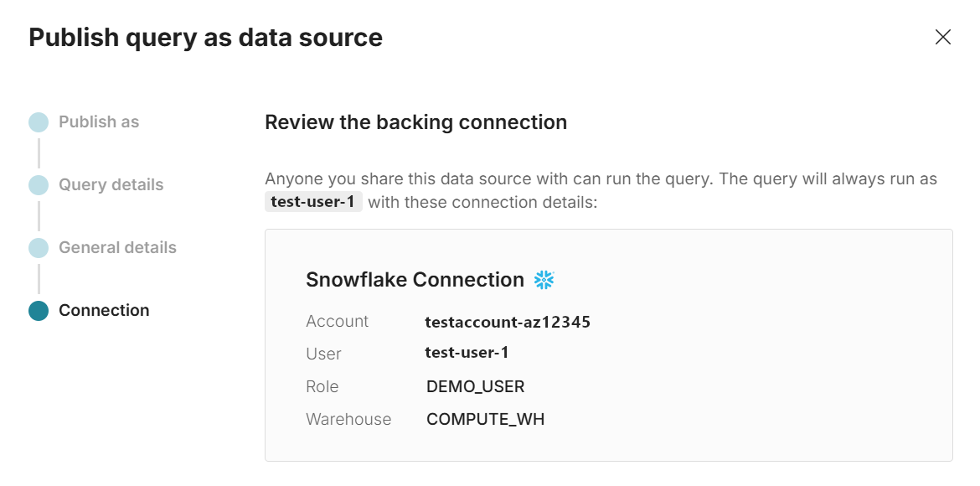980x486 pixels.
Task: Click the Snowflake logo icon
Action: tap(544, 280)
